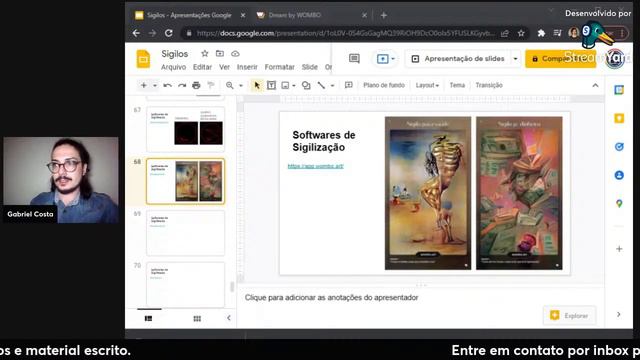This screenshot has height=360, width=640.
Task: Open Contacts in side panel
Action: [x=619, y=175]
